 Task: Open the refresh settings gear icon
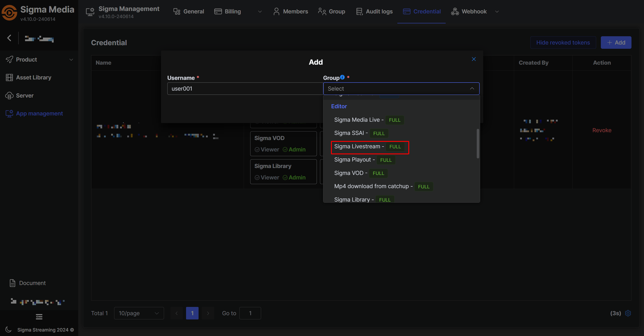pos(628,313)
